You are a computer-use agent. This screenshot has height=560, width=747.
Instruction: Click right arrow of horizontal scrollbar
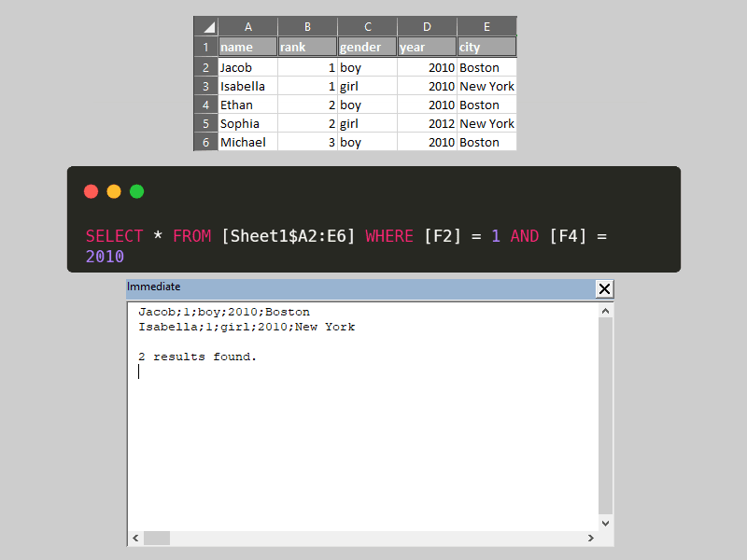[x=590, y=539]
